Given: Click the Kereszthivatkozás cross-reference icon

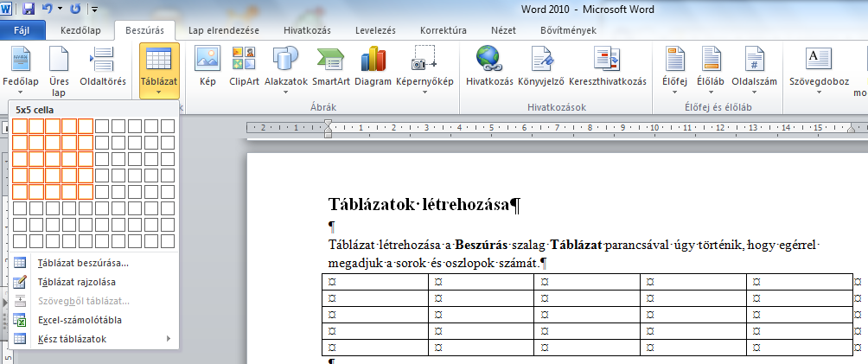Looking at the screenshot, I should (607, 59).
